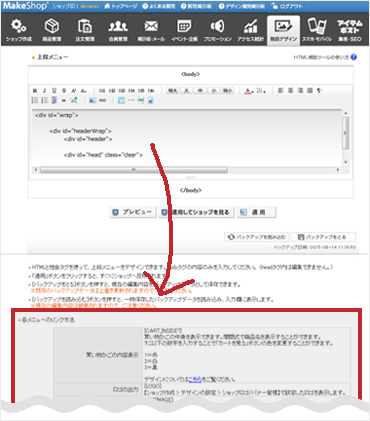Insert horizontal rule line

click(x=131, y=100)
